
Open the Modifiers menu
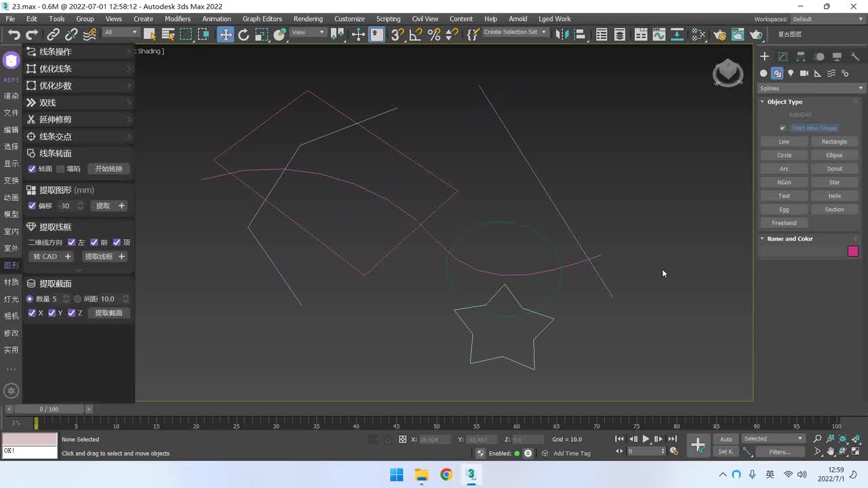178,19
